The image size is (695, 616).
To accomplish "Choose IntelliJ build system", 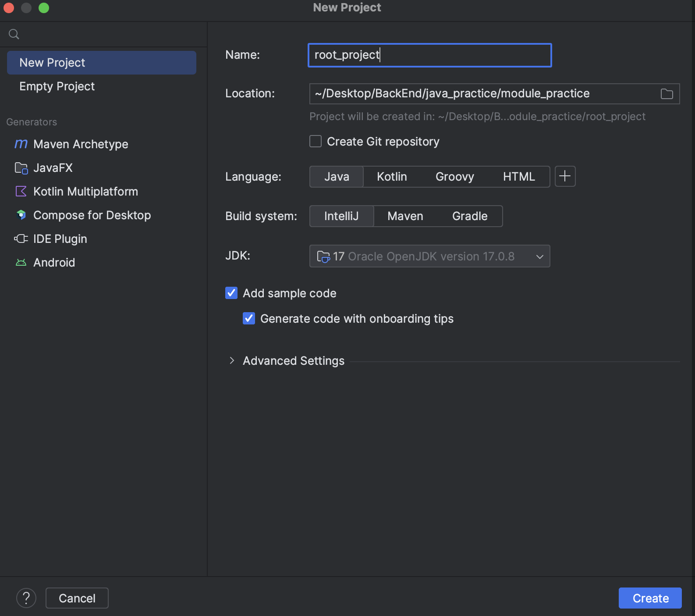I will click(x=341, y=216).
